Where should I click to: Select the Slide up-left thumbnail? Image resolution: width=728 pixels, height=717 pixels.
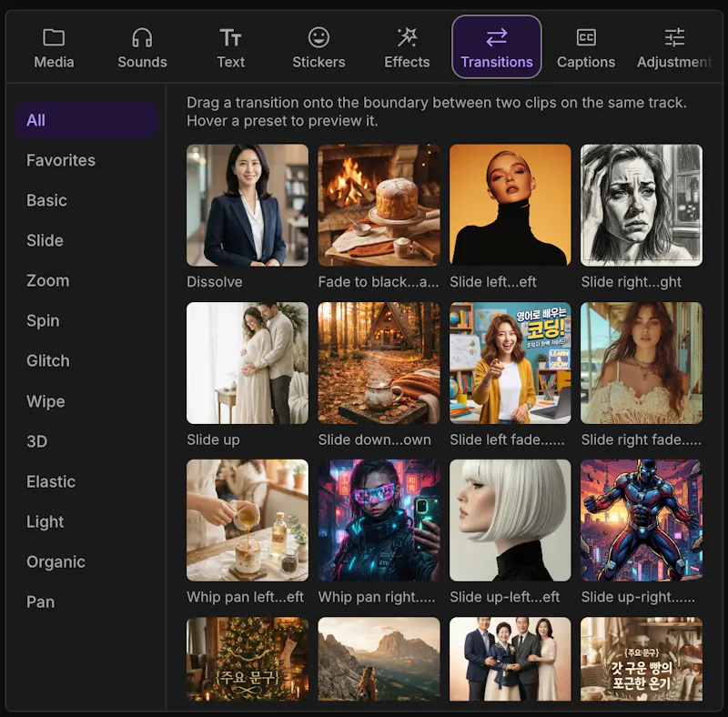511,520
